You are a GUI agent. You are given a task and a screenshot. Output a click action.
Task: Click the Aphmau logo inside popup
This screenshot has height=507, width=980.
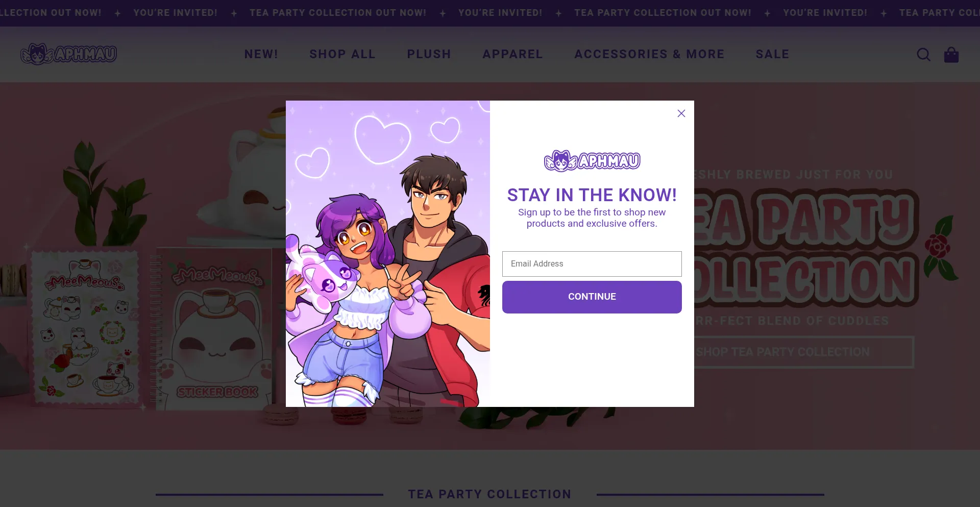[592, 161]
